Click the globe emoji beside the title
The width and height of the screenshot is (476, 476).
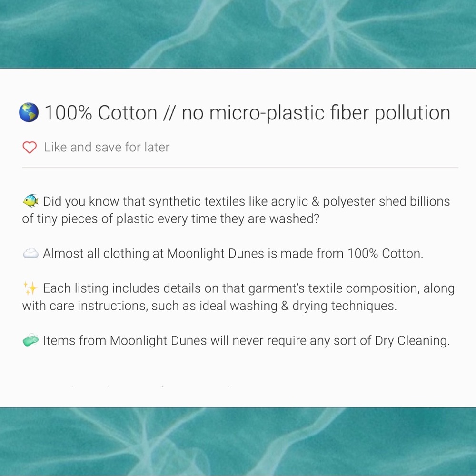(x=29, y=112)
